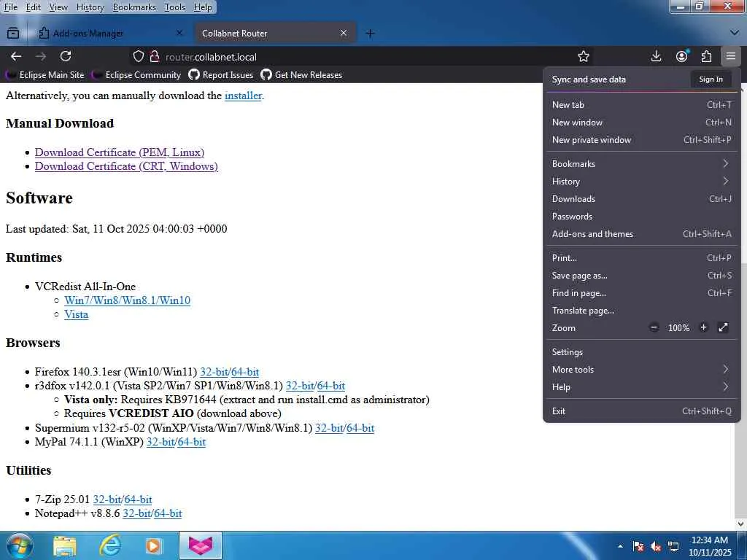The height and width of the screenshot is (560, 747).
Task: Open the Extensions puzzle icon
Action: coord(706,57)
